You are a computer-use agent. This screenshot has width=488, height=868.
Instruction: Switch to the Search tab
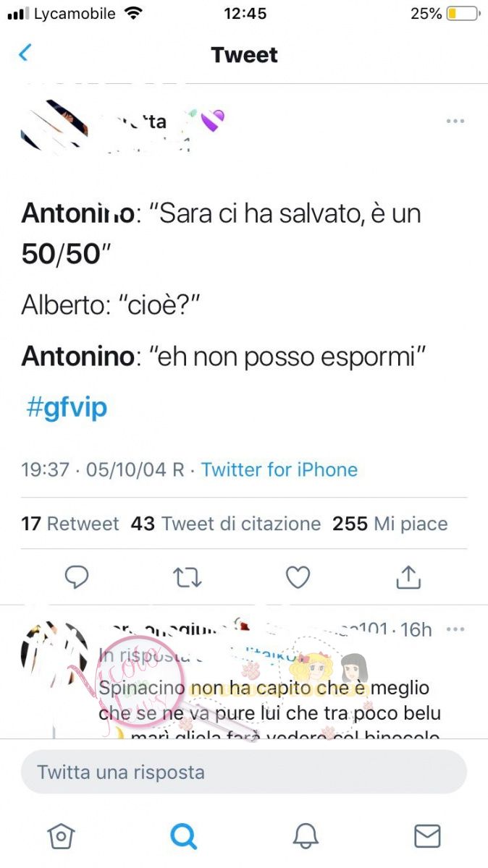pos(183,836)
